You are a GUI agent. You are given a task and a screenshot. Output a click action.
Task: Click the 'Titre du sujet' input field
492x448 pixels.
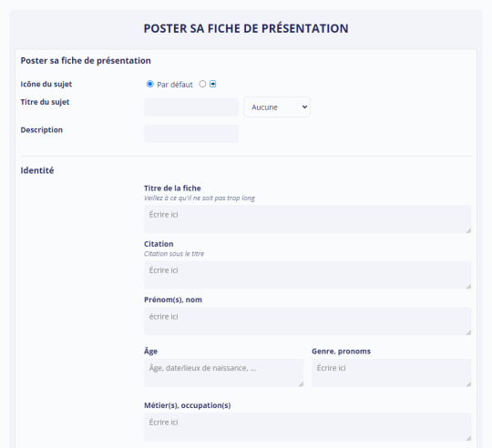191,107
